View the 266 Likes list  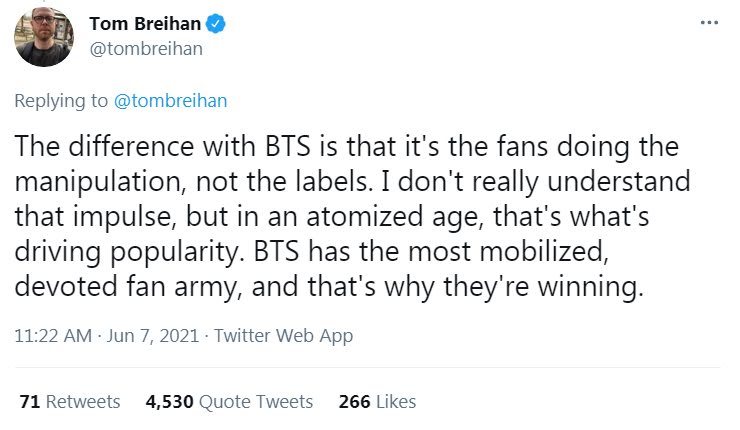point(377,401)
